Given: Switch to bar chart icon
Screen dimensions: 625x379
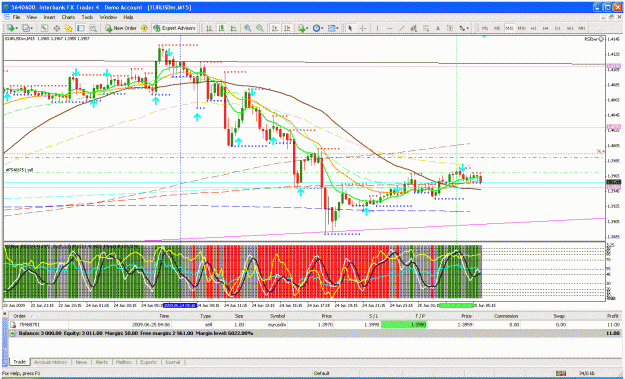Looking at the screenshot, I should click(x=209, y=28).
